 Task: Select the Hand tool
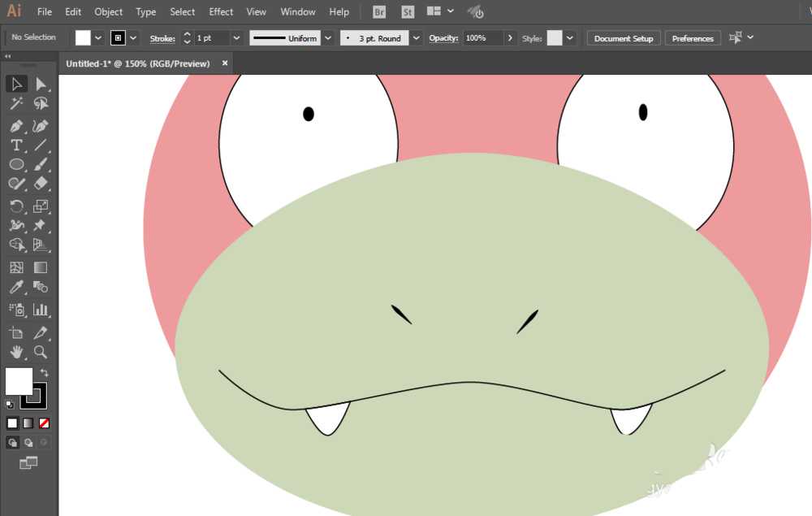[x=16, y=353]
